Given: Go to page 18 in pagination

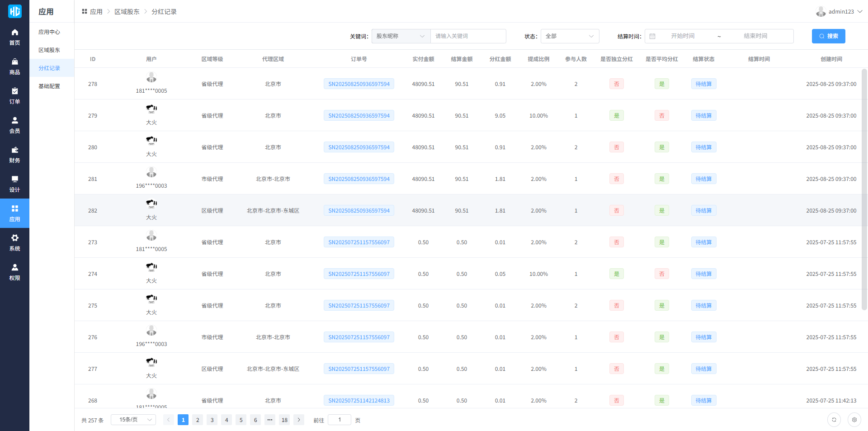Looking at the screenshot, I should click(284, 420).
